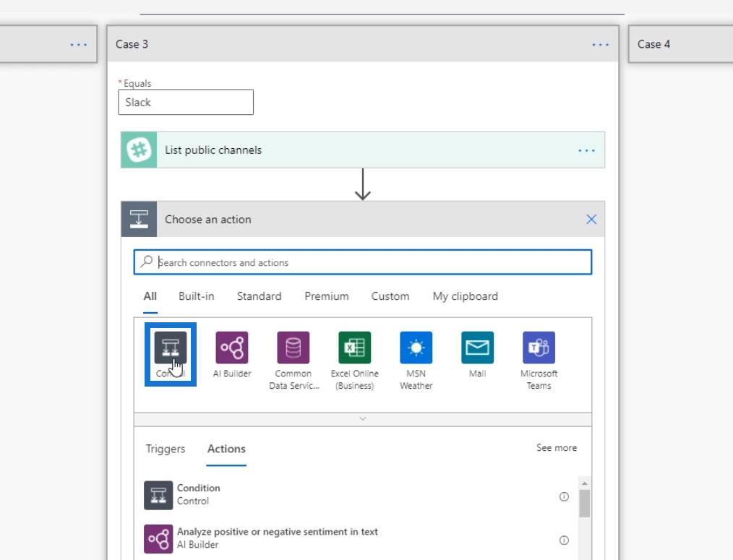The height and width of the screenshot is (560, 733).
Task: Switch to the Standard tab
Action: point(259,296)
